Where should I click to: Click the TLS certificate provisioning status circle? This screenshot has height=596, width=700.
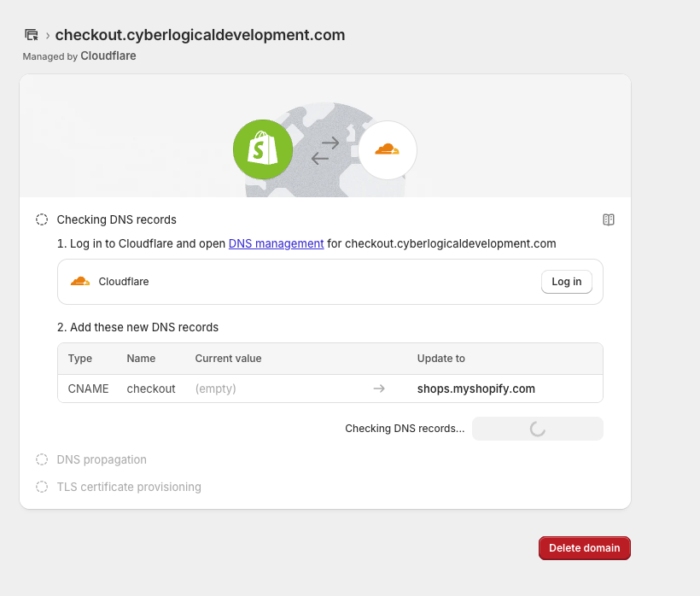tap(42, 487)
